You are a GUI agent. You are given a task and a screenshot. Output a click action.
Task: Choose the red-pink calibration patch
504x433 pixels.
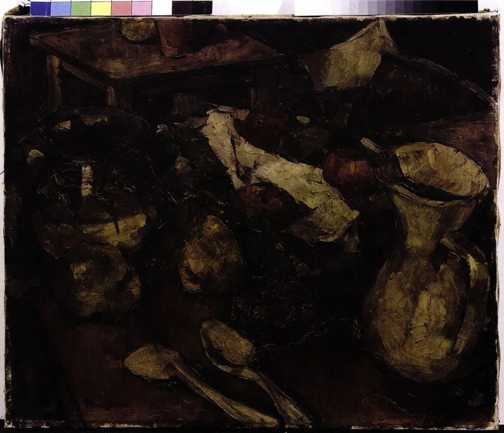pos(121,8)
